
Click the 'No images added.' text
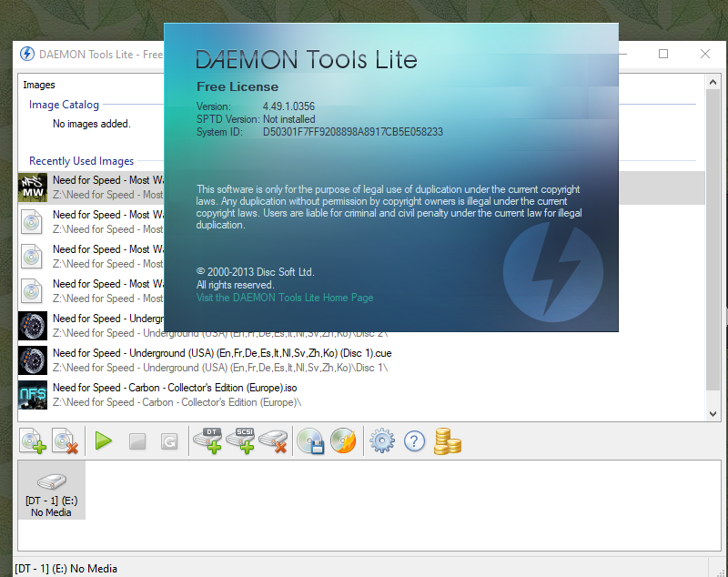[x=92, y=124]
